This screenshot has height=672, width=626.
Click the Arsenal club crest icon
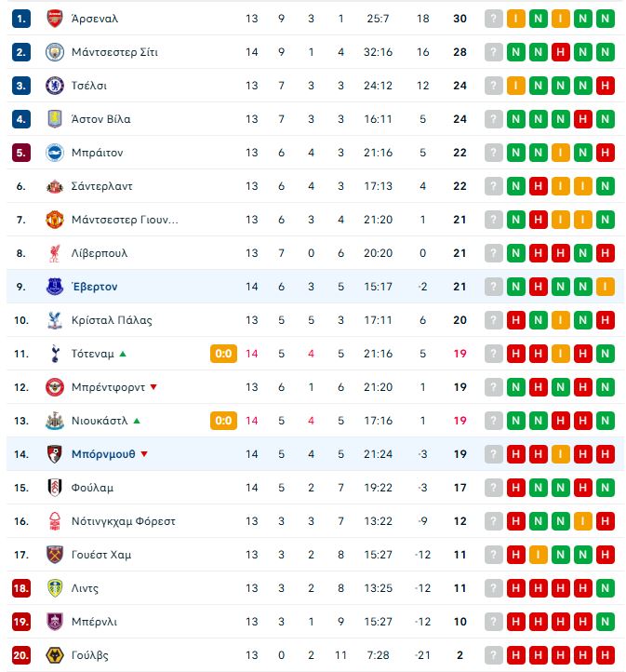54,19
